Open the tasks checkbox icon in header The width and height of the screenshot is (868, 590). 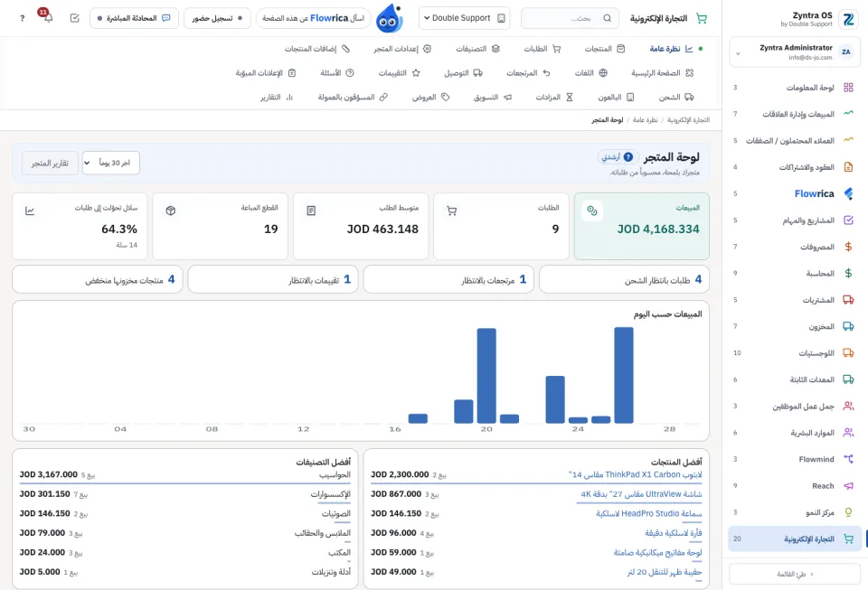(x=75, y=18)
